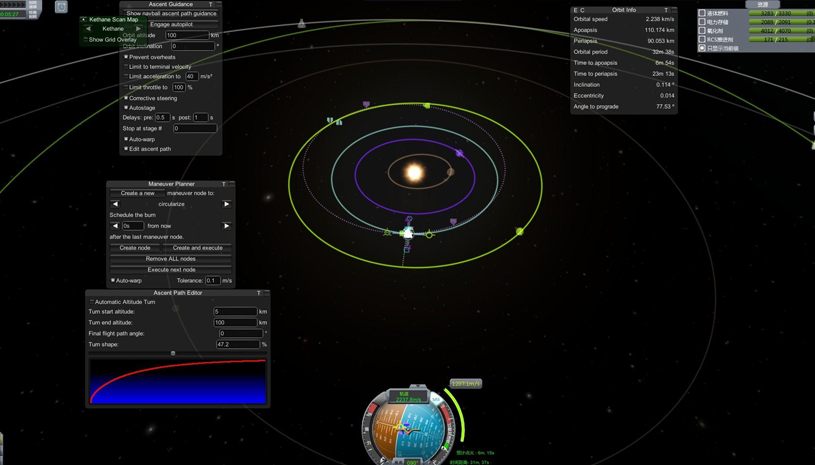Click the 'T' icon on Maneuver Planner window
This screenshot has height=465, width=815.
coord(223,184)
